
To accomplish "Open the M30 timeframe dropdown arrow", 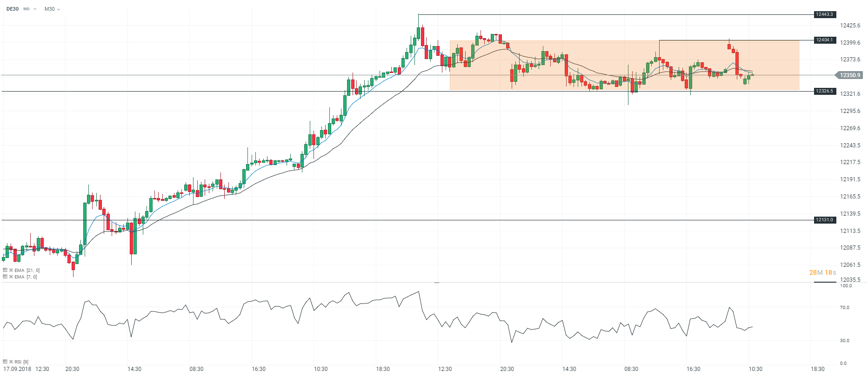I will click(x=59, y=9).
